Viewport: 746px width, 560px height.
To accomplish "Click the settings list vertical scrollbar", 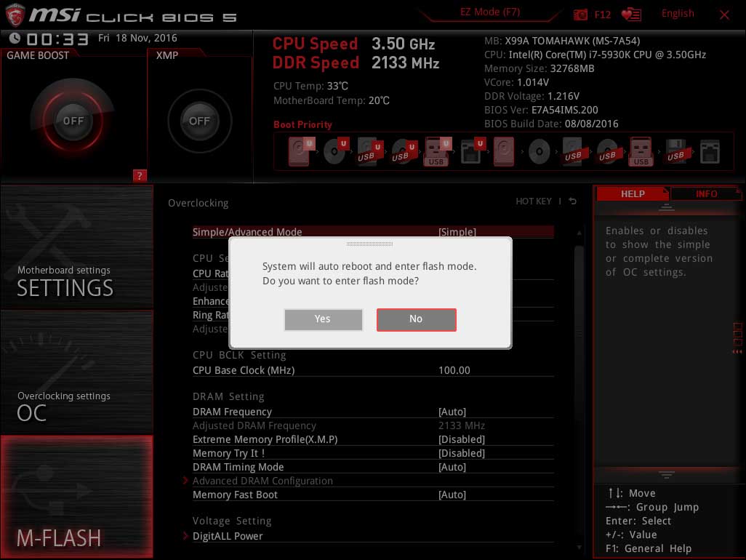I will coord(579,390).
